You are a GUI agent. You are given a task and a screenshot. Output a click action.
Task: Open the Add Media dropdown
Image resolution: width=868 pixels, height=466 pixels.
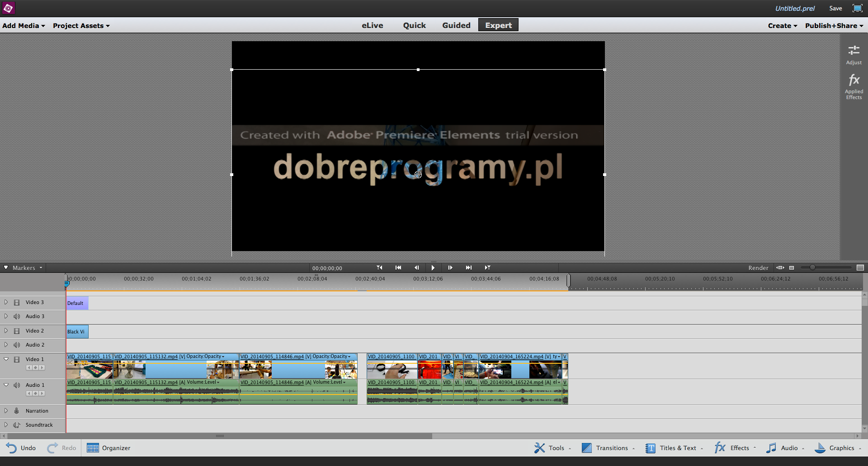tap(24, 25)
